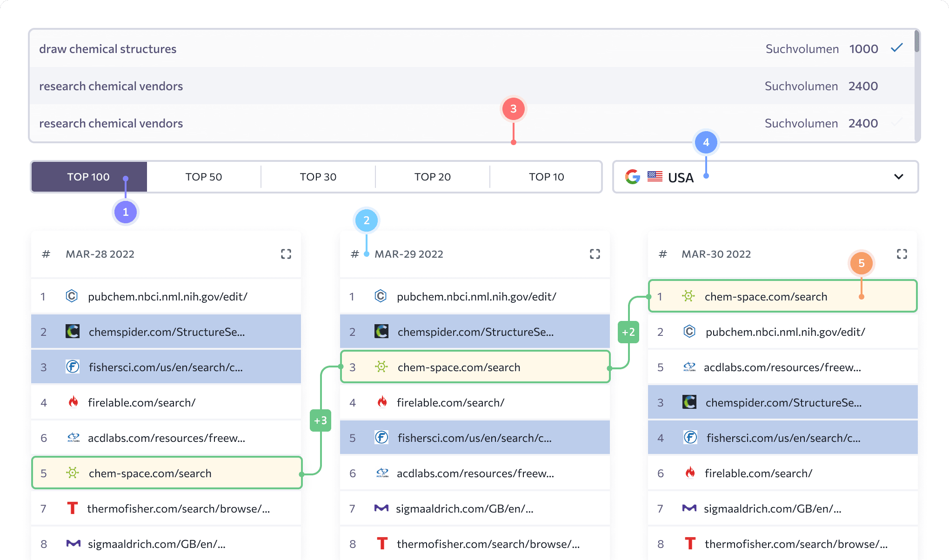Click Sigma-Aldrich icon in MAR-28 column
This screenshot has height=560, width=949.
click(x=74, y=543)
